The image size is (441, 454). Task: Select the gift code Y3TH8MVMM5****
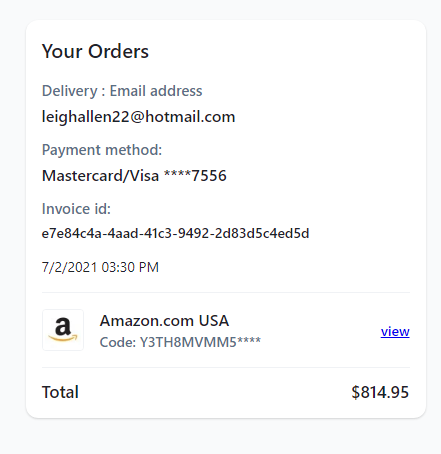tap(200, 342)
